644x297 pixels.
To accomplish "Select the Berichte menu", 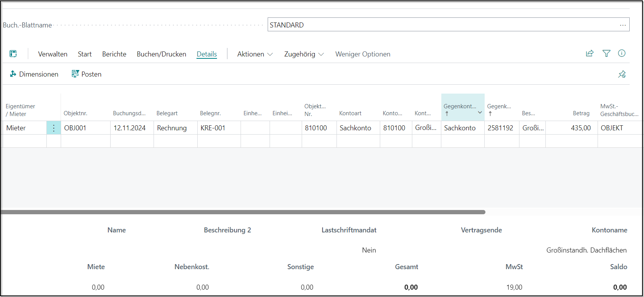I will point(114,54).
